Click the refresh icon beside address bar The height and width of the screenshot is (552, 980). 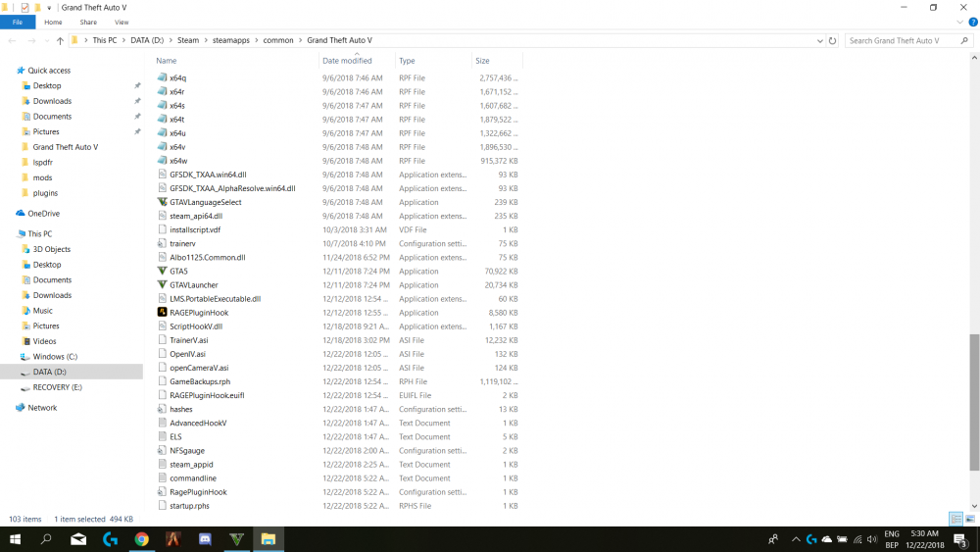[832, 40]
